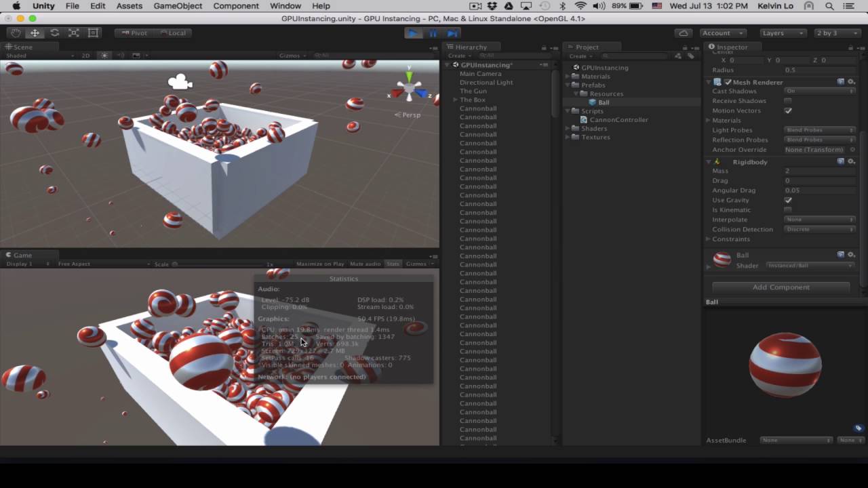Toggle Motion Vectors checkbox

click(788, 110)
